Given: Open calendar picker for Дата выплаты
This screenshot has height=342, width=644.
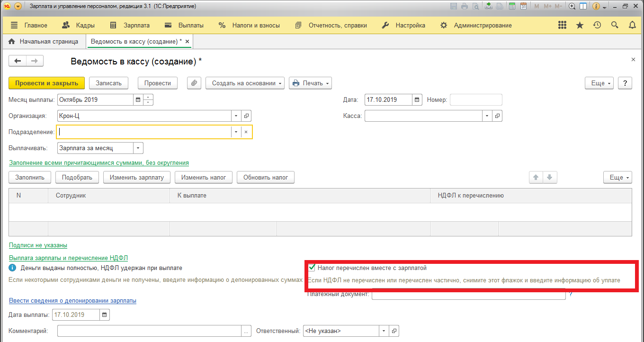Looking at the screenshot, I should 104,315.
